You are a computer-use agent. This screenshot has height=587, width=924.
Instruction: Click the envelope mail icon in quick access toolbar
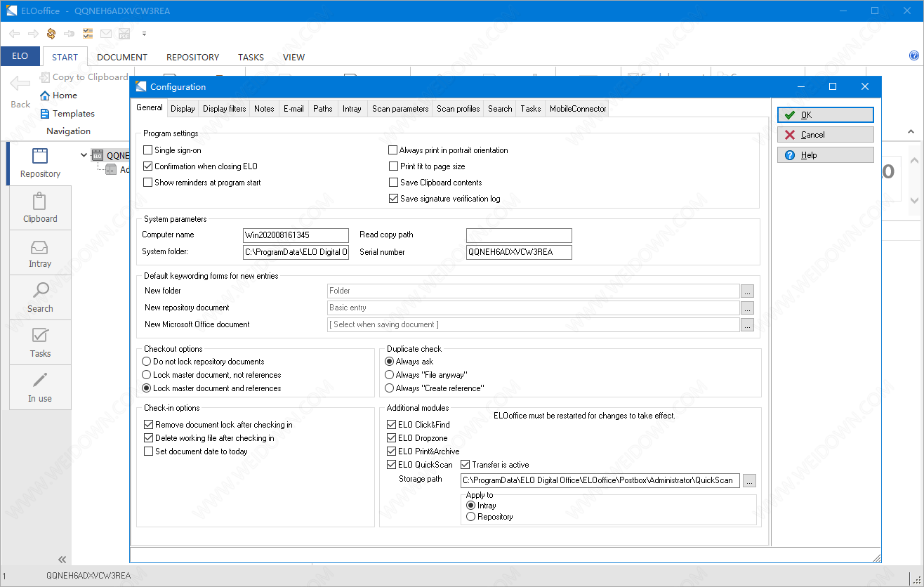coord(106,33)
